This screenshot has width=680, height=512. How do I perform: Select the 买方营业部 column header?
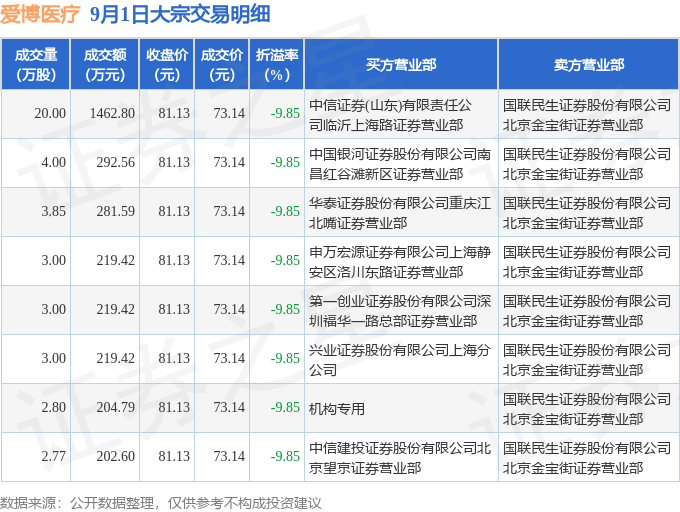click(x=401, y=65)
